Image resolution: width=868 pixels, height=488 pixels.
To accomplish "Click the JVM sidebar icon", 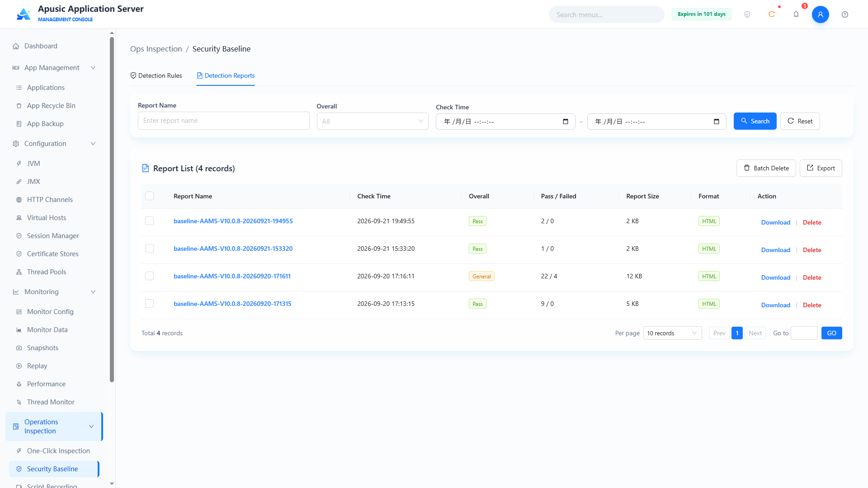I will pos(19,164).
